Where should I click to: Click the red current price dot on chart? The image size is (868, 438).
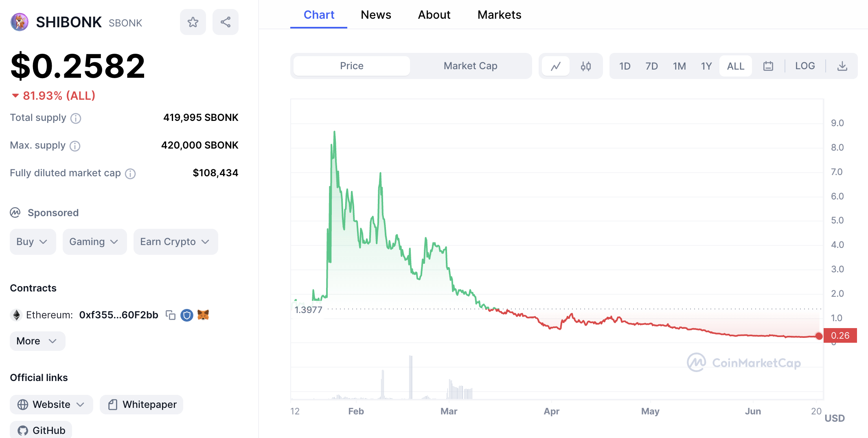click(819, 336)
